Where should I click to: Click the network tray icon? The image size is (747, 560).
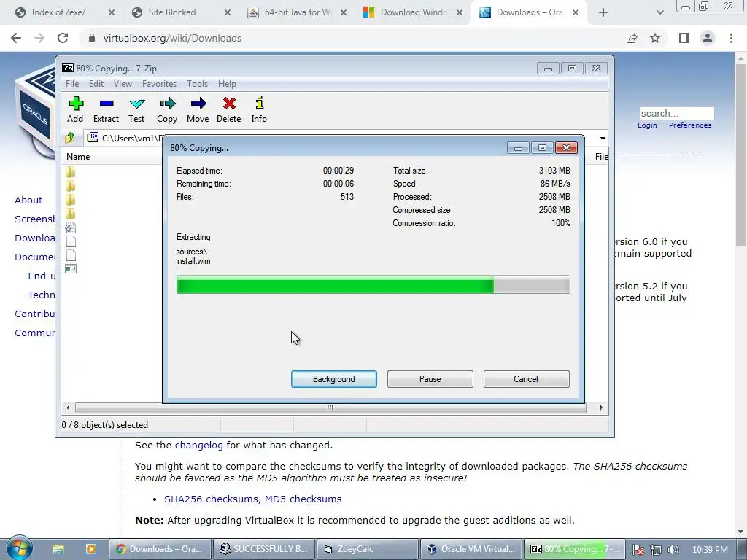click(x=656, y=550)
